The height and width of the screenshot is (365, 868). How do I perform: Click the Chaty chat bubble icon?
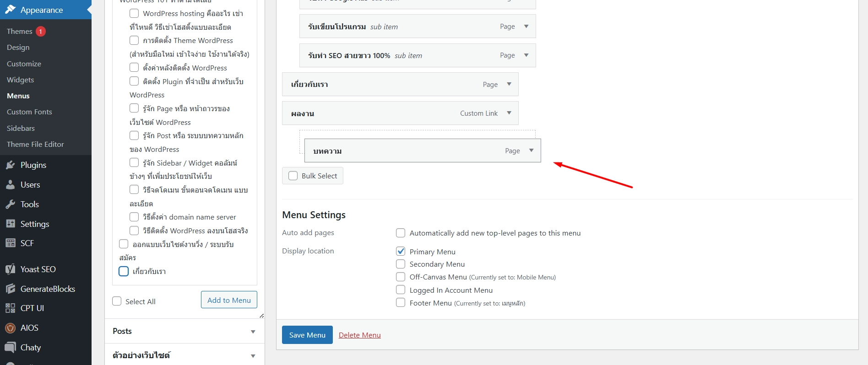[x=10, y=348]
